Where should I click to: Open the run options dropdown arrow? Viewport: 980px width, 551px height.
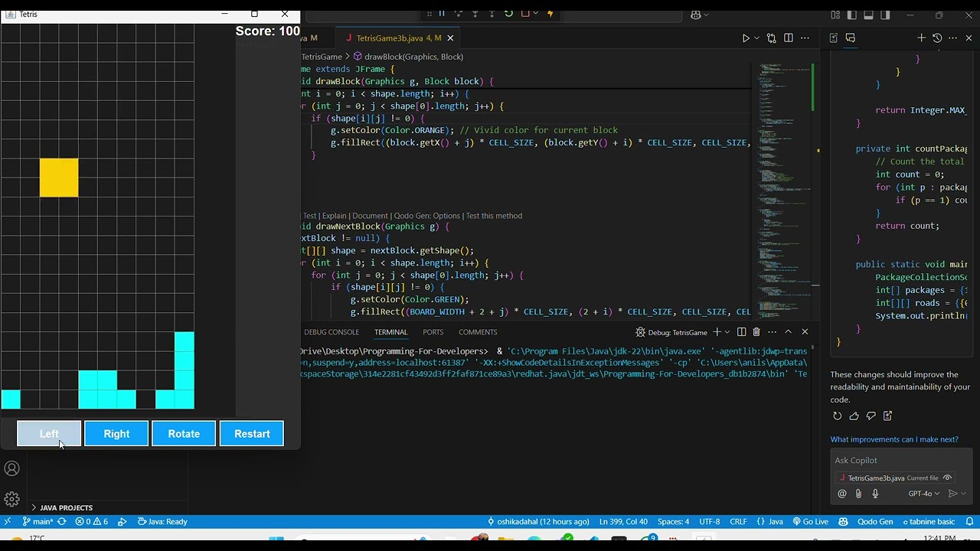(756, 38)
